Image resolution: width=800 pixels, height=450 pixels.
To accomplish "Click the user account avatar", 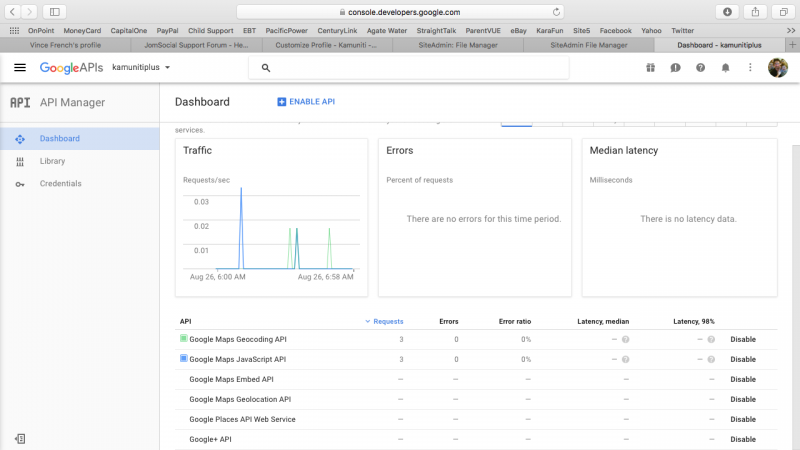I will click(x=778, y=67).
